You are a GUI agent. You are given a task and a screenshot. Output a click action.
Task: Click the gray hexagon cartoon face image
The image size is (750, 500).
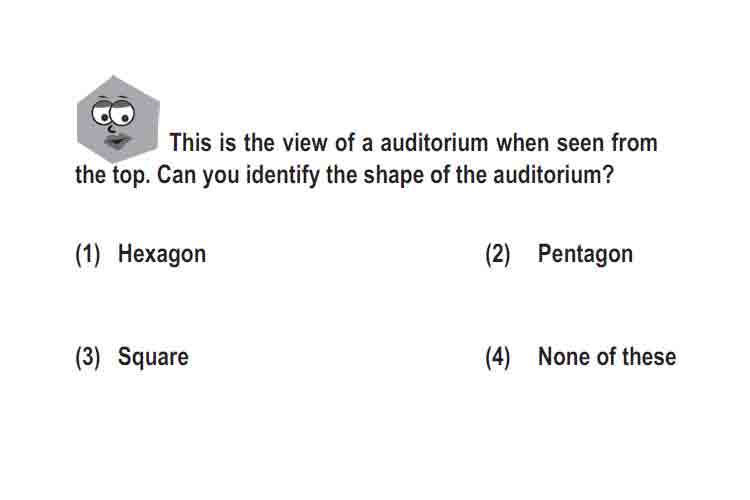tap(118, 119)
